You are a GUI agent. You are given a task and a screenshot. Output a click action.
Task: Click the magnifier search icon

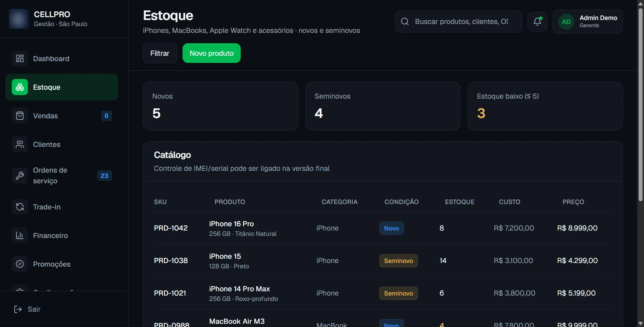pyautogui.click(x=405, y=21)
